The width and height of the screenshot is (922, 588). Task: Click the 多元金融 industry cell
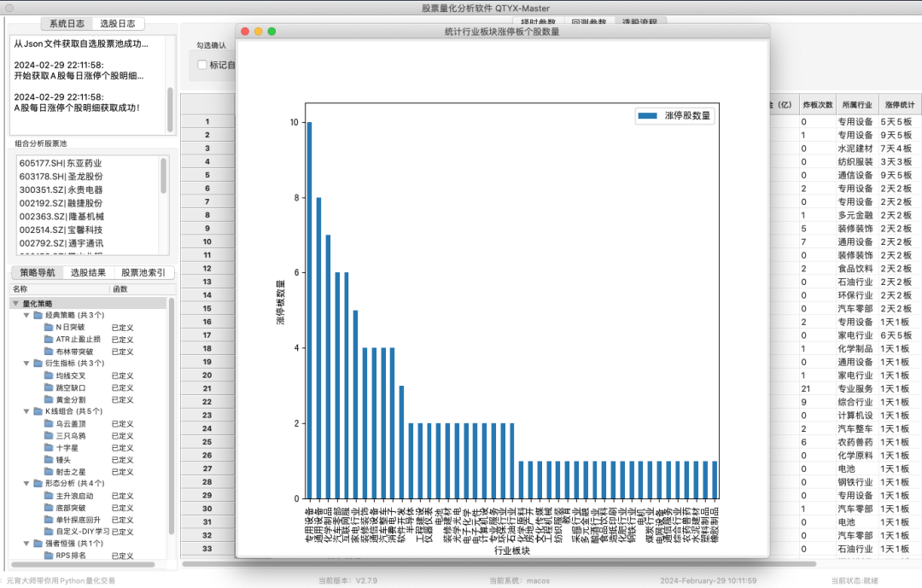(855, 215)
